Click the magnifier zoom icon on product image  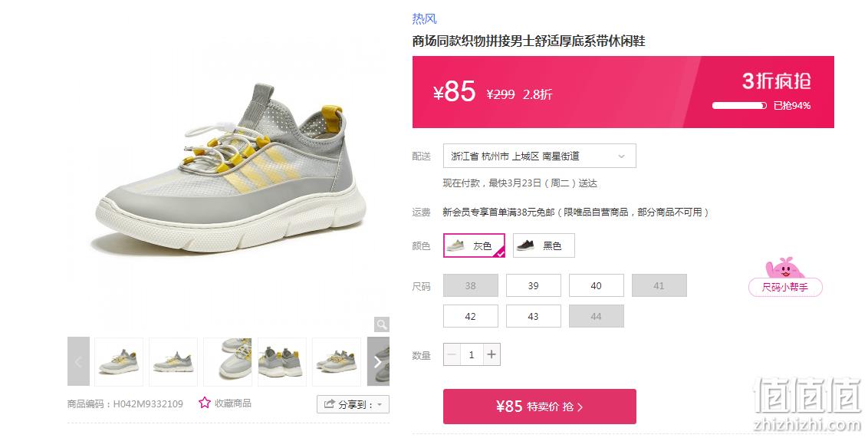click(381, 324)
